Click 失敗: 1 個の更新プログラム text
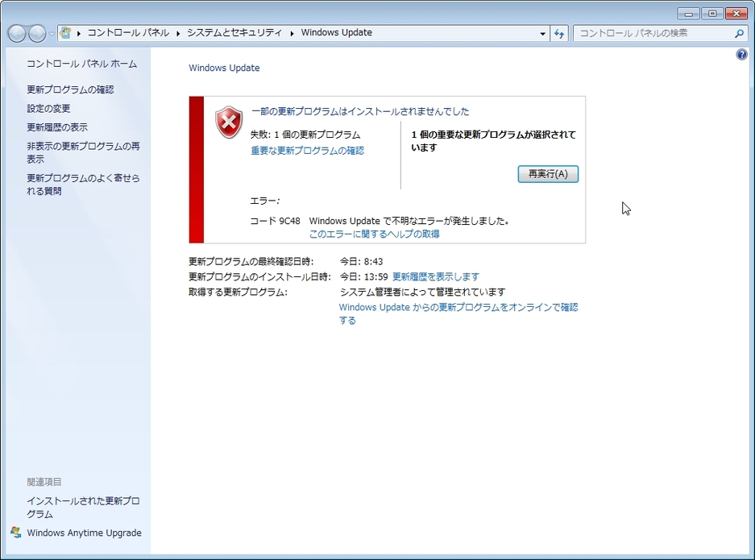The height and width of the screenshot is (560, 755). point(305,135)
